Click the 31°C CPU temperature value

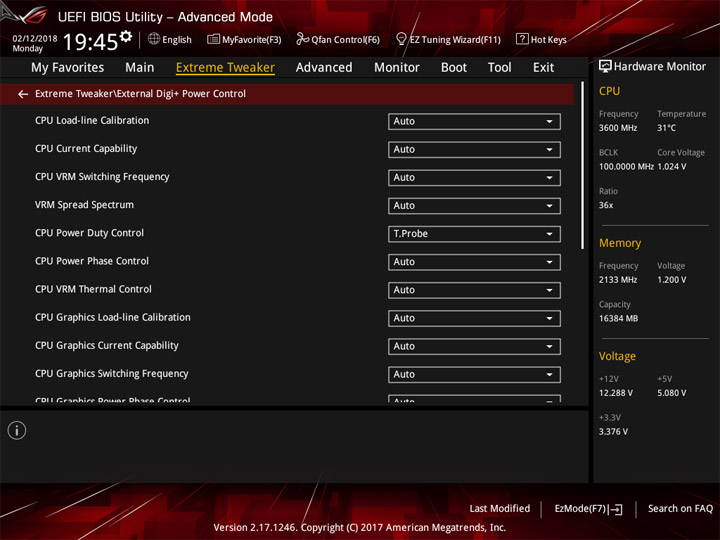pos(666,128)
